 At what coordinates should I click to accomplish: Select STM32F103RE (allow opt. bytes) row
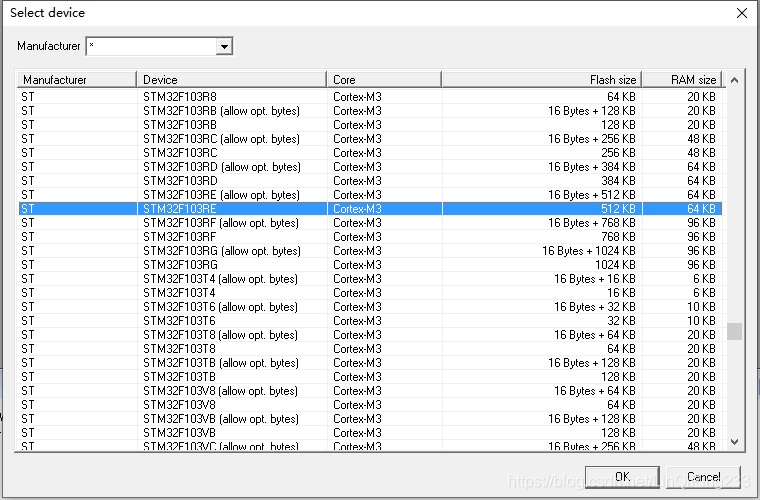pyautogui.click(x=370, y=195)
